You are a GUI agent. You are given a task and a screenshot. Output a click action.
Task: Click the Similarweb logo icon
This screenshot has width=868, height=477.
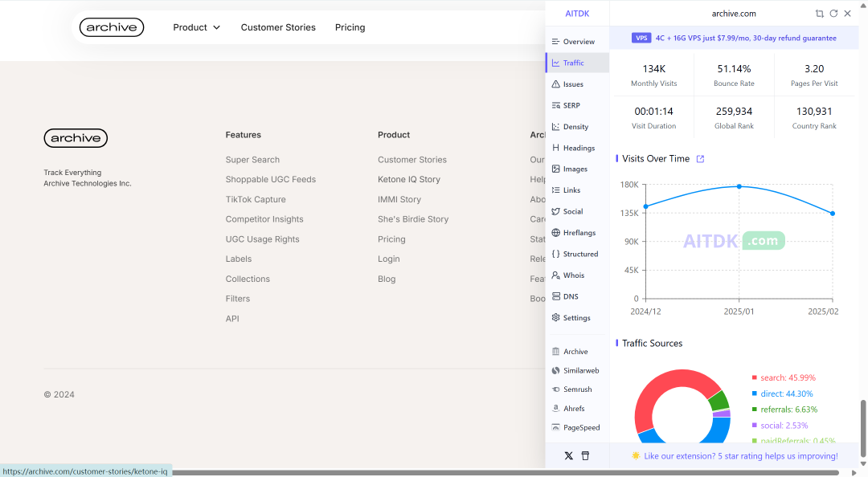[556, 370]
